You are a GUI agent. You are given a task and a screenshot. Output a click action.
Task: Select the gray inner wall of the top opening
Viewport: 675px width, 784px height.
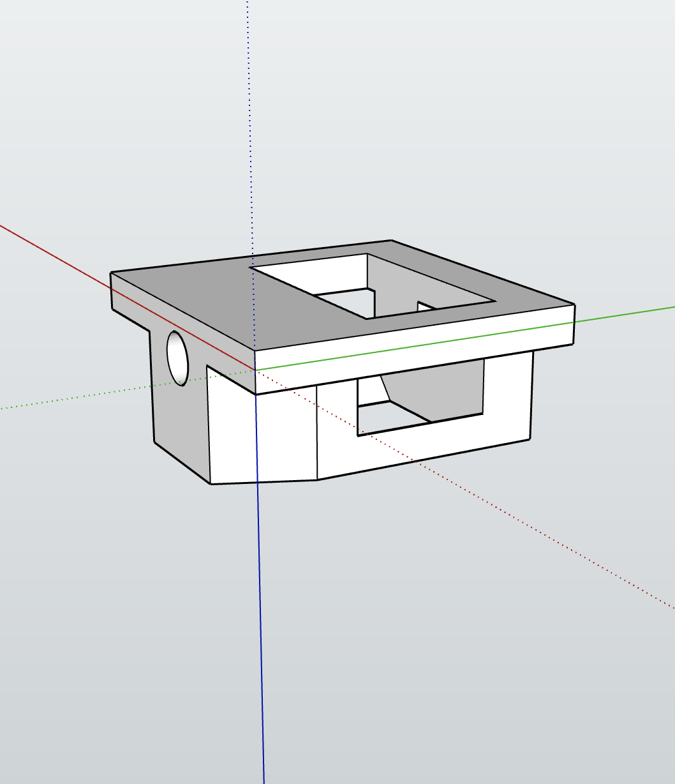[408, 281]
